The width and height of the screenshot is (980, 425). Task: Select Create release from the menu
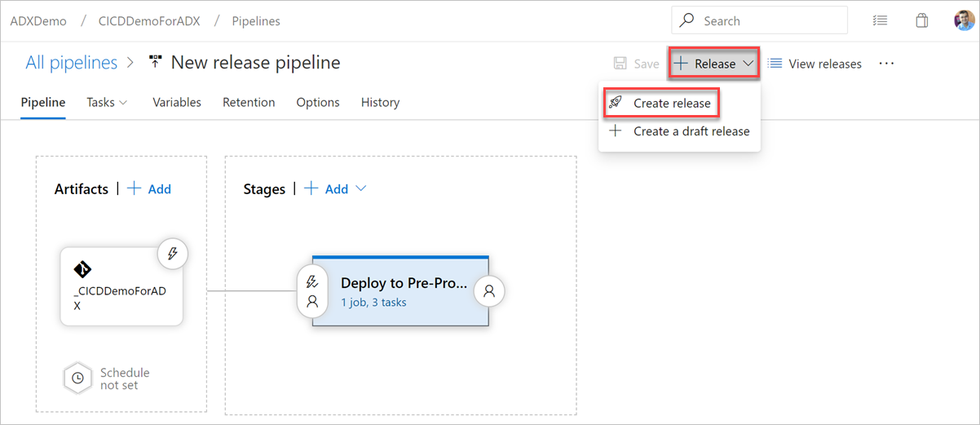[671, 103]
